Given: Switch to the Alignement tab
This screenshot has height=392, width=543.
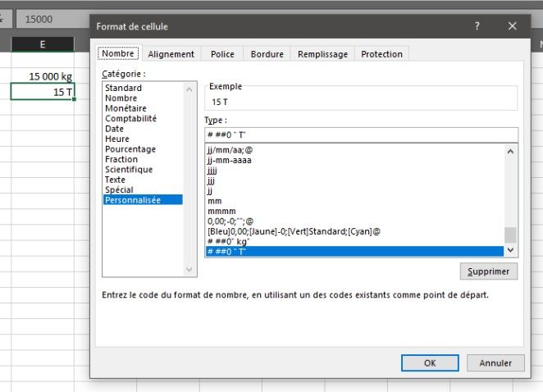Looking at the screenshot, I should pos(171,54).
